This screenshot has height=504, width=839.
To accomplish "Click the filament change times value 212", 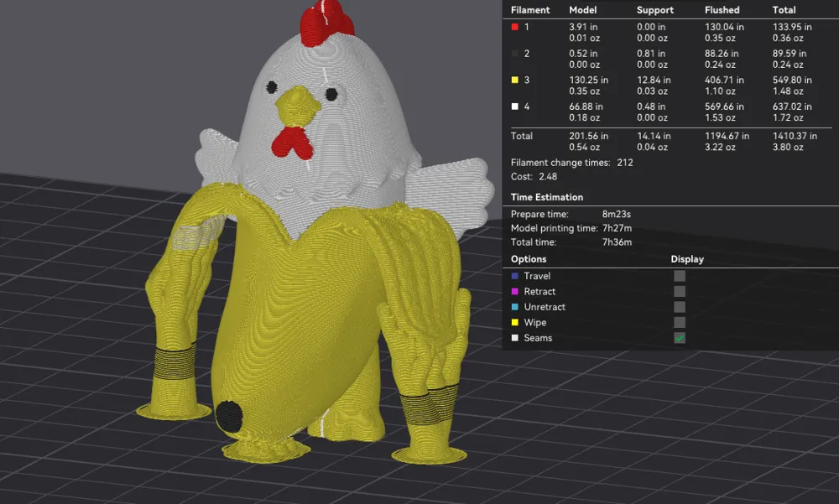I will tap(624, 163).
